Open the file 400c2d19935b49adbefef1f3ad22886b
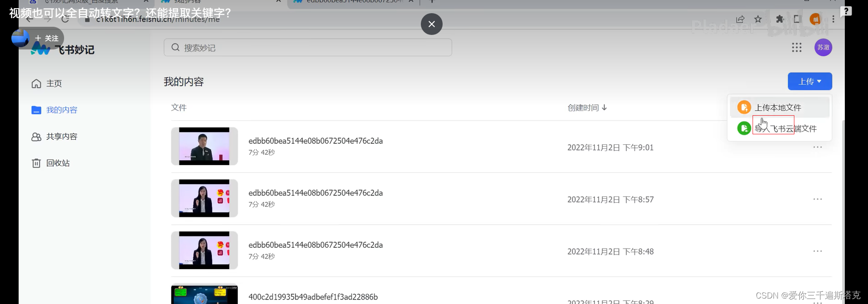 coord(313,297)
